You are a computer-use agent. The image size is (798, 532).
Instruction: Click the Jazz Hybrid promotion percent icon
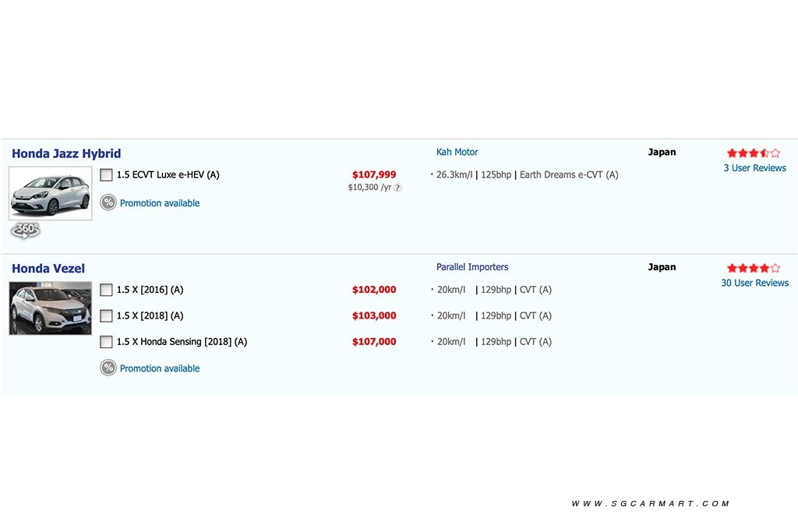[x=108, y=203]
